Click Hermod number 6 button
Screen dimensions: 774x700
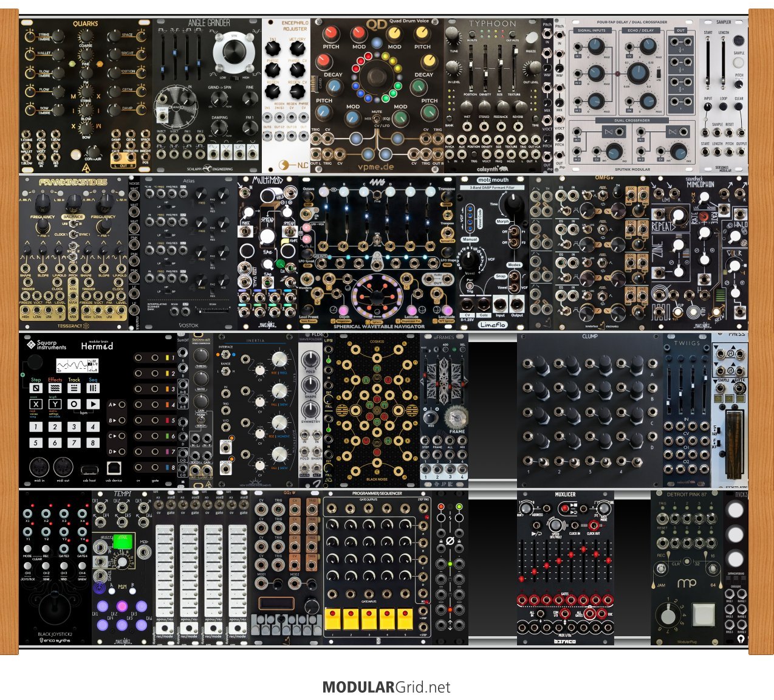(55, 443)
